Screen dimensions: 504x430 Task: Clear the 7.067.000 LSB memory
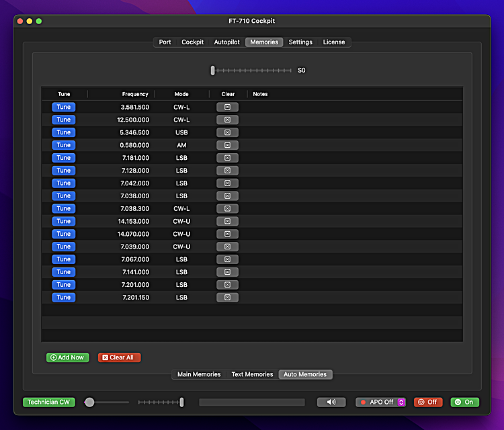(227, 259)
